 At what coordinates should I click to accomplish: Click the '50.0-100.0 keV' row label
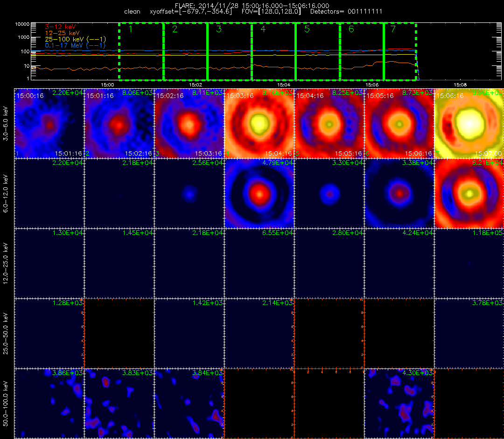point(6,404)
